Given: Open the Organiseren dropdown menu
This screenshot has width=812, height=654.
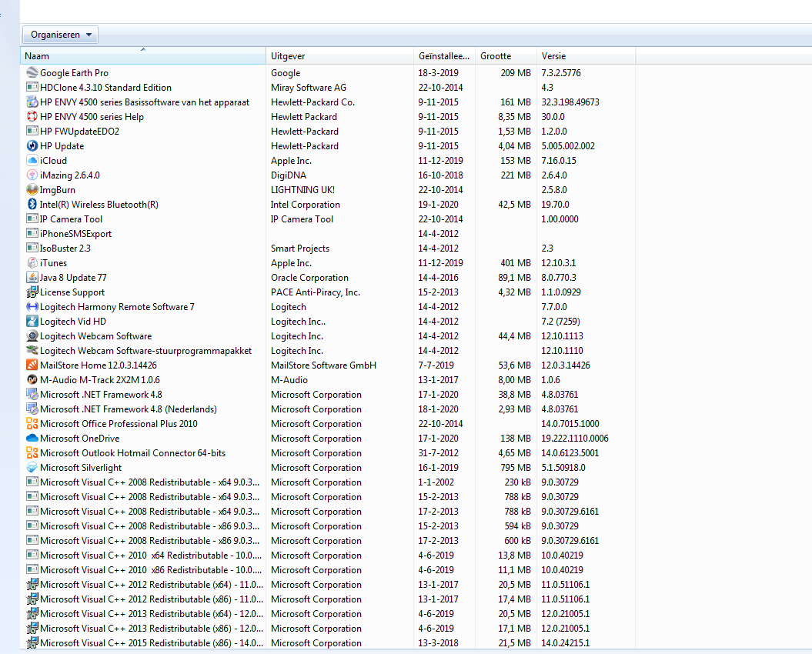Looking at the screenshot, I should coord(61,35).
